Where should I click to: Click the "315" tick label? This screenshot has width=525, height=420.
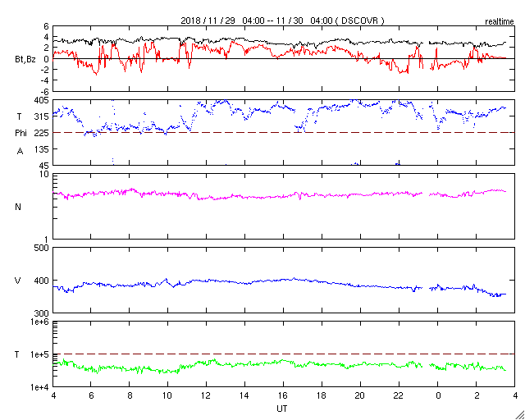42,116
